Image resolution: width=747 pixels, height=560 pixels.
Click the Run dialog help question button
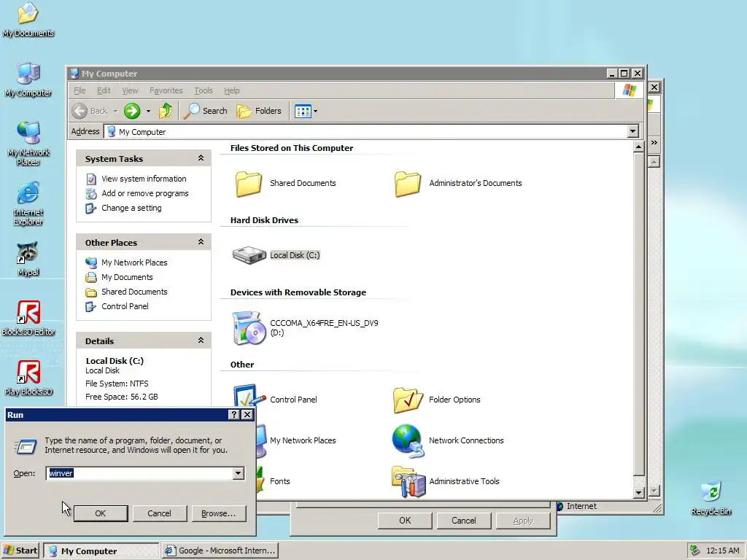[234, 415]
